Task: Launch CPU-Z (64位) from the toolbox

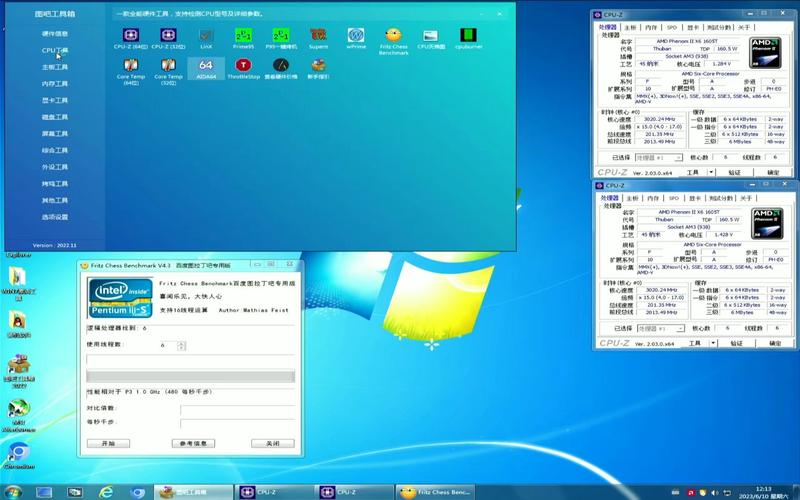Action: click(131, 39)
